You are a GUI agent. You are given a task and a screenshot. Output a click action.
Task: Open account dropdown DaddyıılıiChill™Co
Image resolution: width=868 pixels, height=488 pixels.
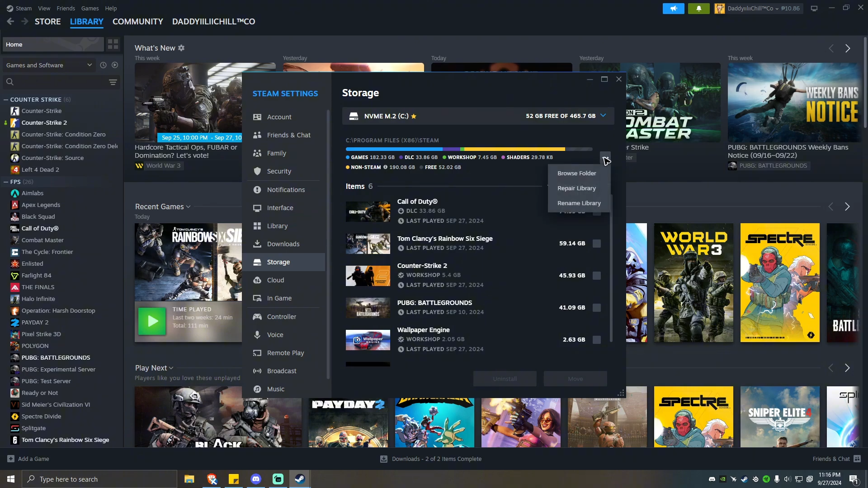(x=758, y=8)
